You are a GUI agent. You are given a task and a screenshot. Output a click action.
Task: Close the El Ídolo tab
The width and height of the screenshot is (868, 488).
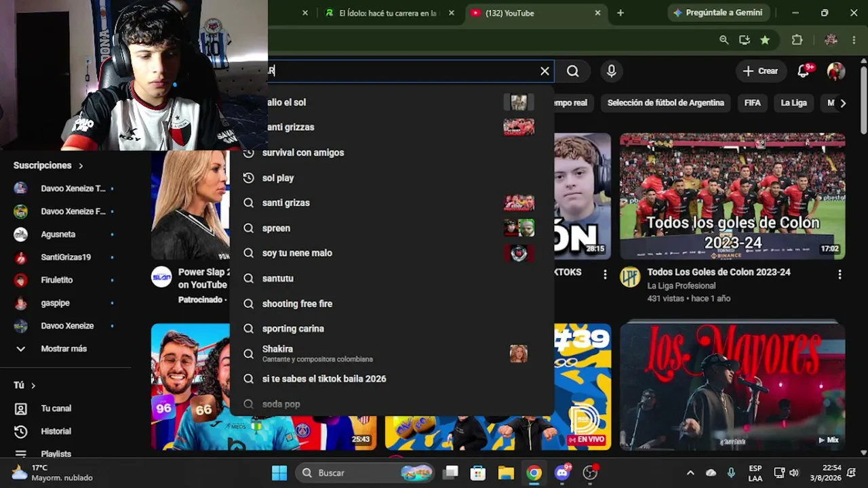coord(452,13)
